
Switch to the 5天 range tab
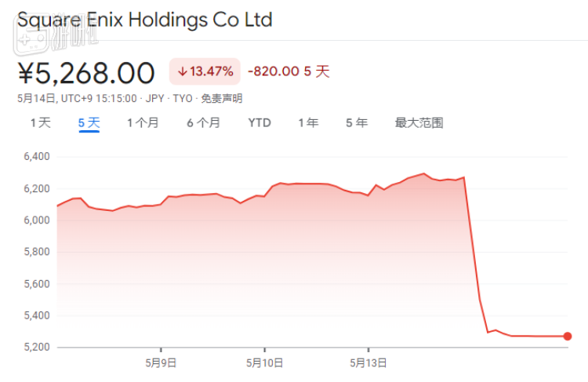[x=89, y=122]
